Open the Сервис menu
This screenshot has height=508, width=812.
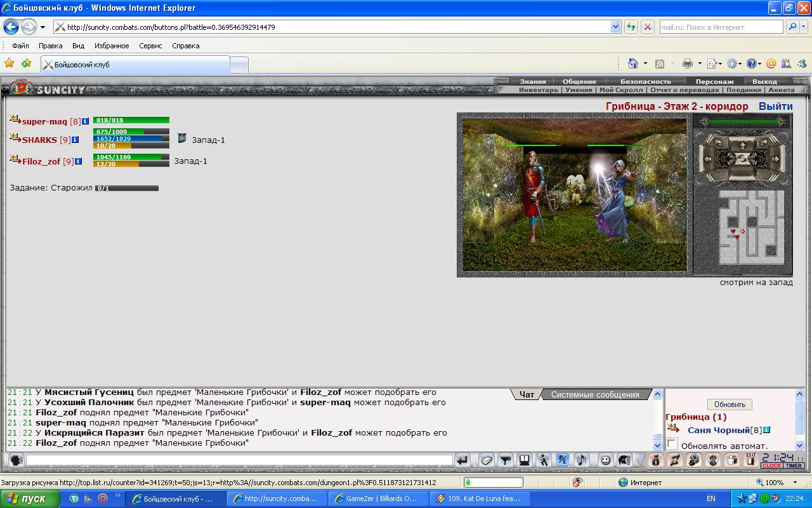click(x=150, y=46)
